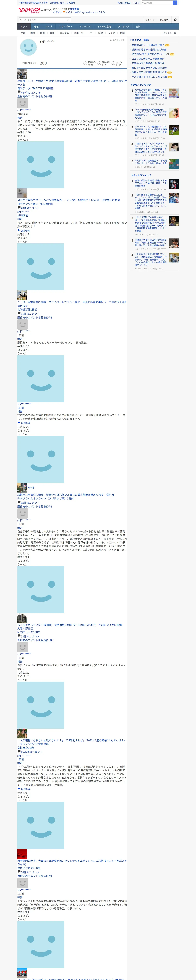Open the 15件のコメント link
Screen dimensions: 196x980
(x=30, y=503)
